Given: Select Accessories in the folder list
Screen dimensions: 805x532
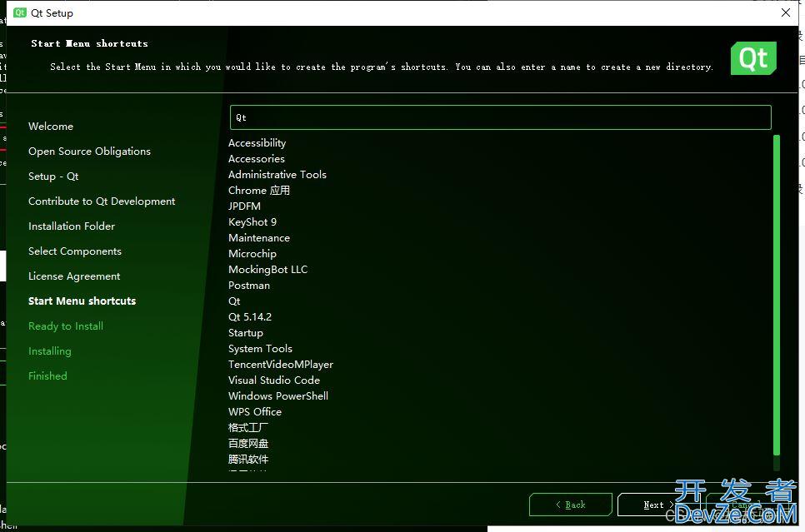Looking at the screenshot, I should tap(256, 159).
